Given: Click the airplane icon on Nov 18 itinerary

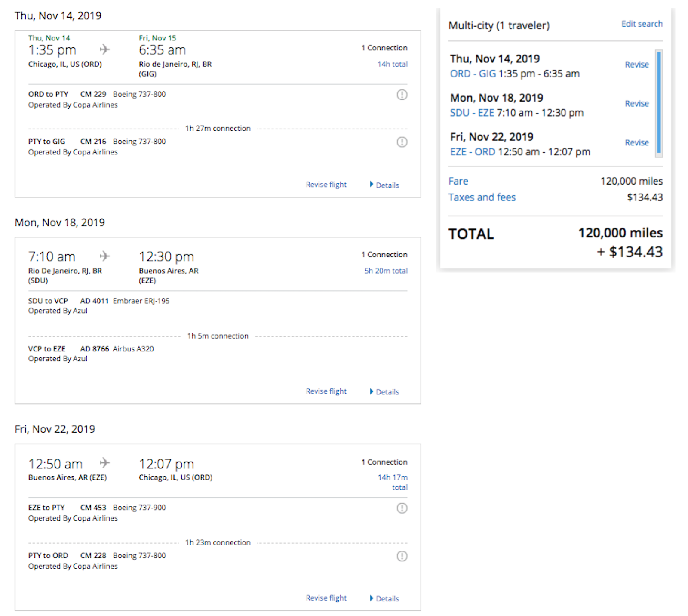Looking at the screenshot, I should click(x=104, y=256).
